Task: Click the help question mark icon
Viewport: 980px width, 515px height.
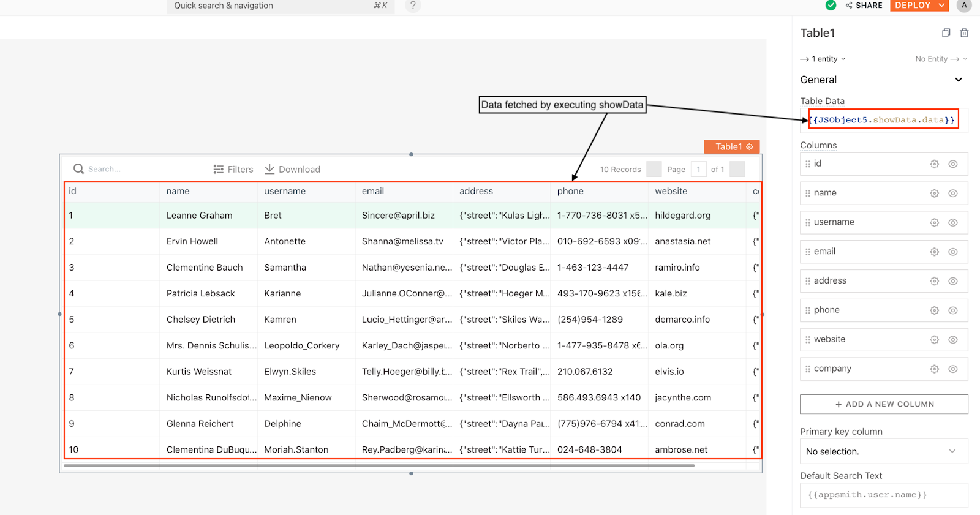Action: click(x=413, y=6)
